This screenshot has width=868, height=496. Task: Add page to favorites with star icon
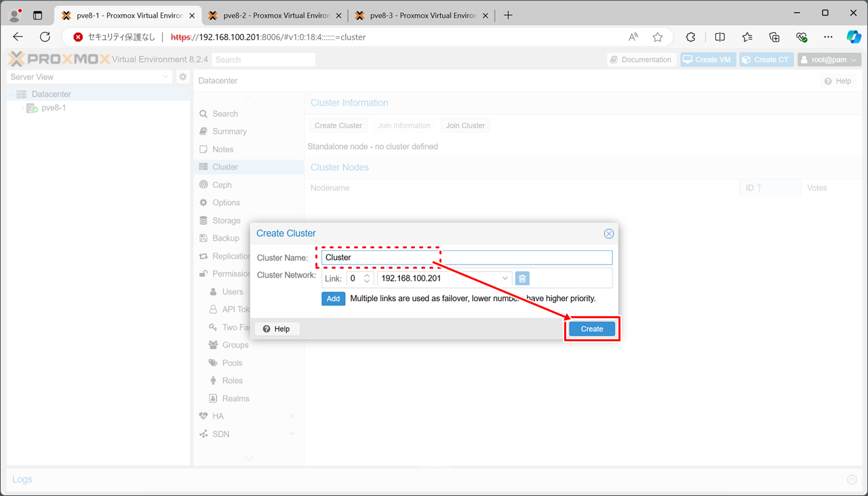click(657, 37)
